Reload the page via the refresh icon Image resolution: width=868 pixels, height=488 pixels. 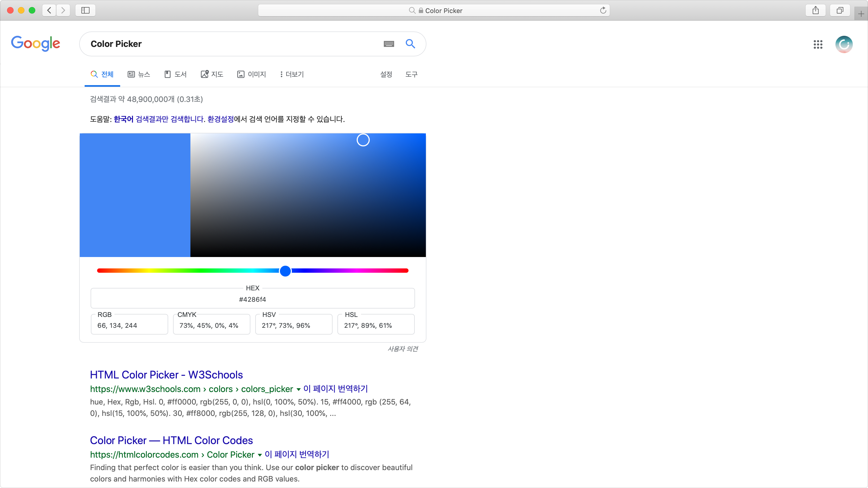(x=603, y=10)
